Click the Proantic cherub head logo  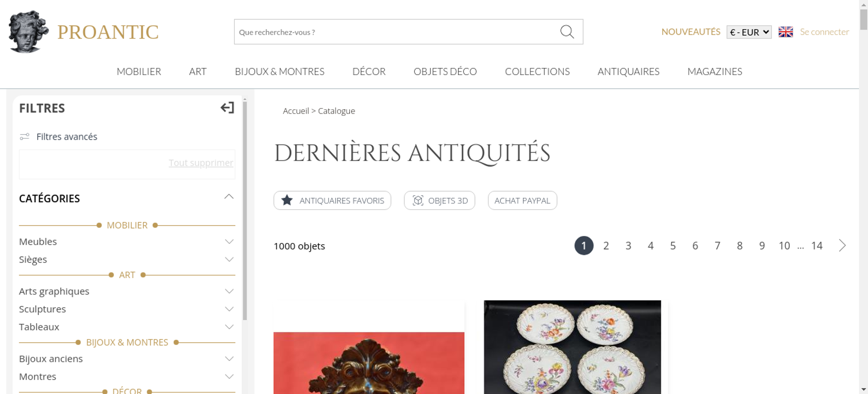coord(29,32)
